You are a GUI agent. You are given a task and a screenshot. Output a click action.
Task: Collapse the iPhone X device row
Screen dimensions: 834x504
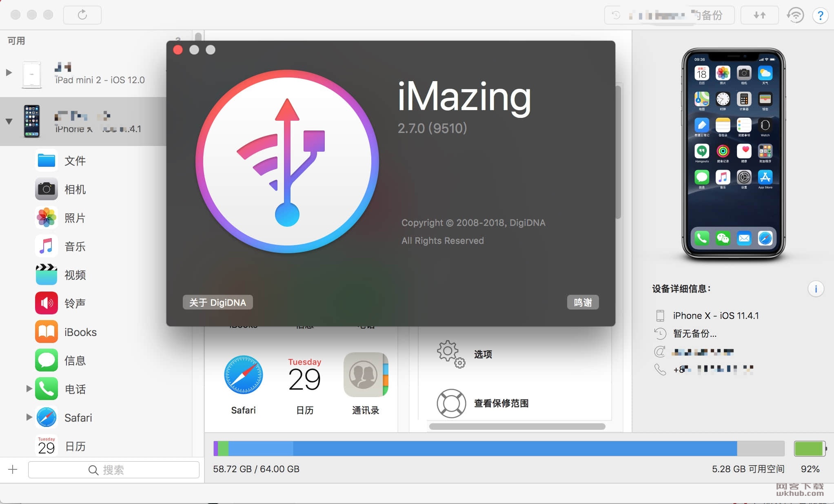pyautogui.click(x=9, y=121)
